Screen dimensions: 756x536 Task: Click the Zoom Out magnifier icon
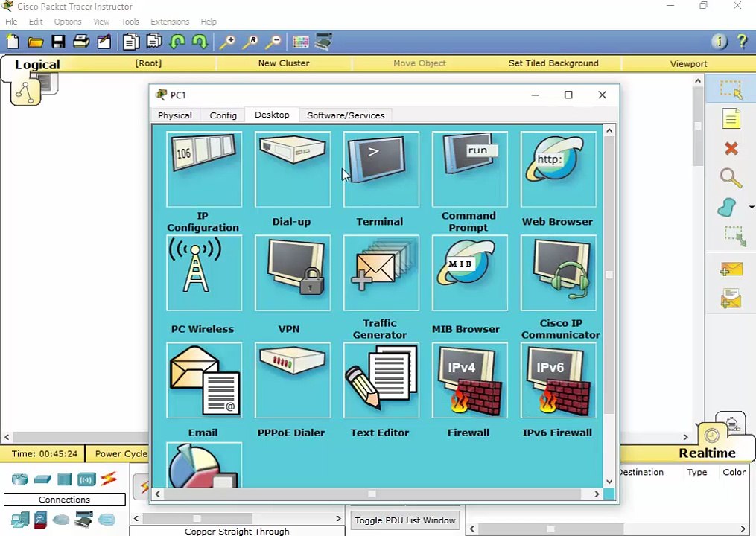(273, 42)
